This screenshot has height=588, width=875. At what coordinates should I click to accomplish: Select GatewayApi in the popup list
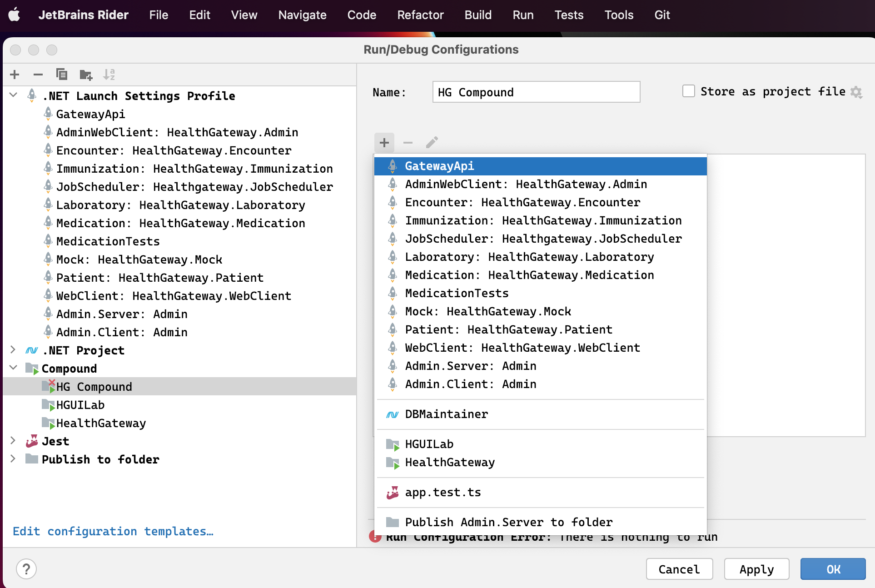coord(541,166)
